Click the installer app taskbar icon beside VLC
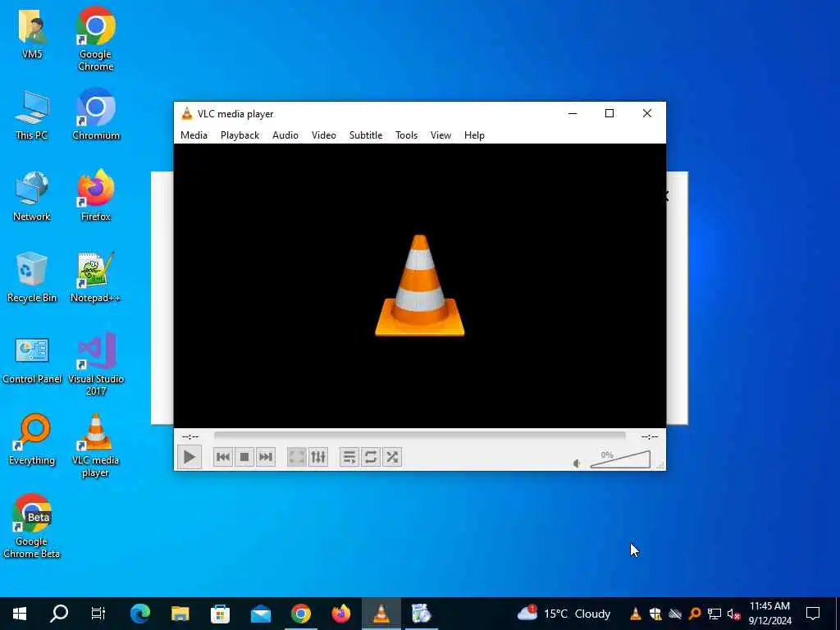The height and width of the screenshot is (630, 840). (422, 614)
